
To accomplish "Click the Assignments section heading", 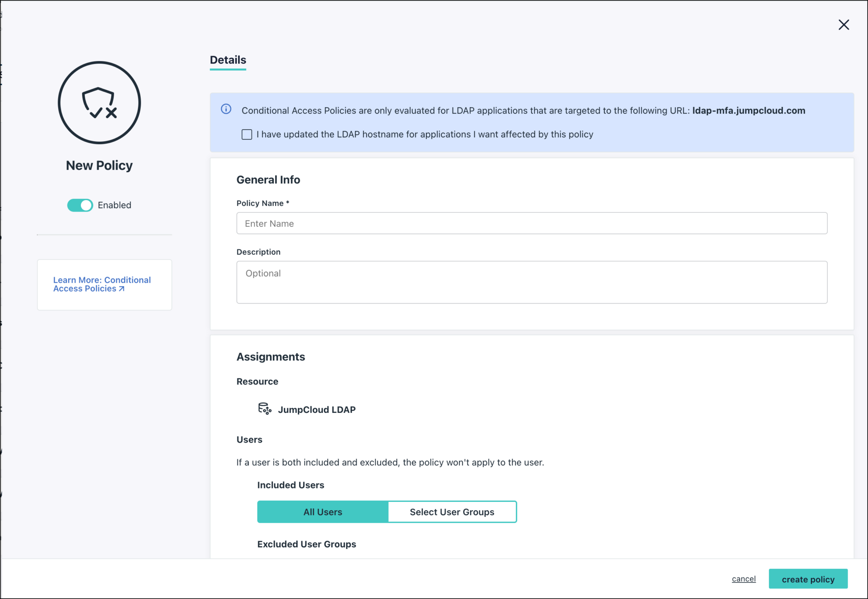I will point(270,357).
